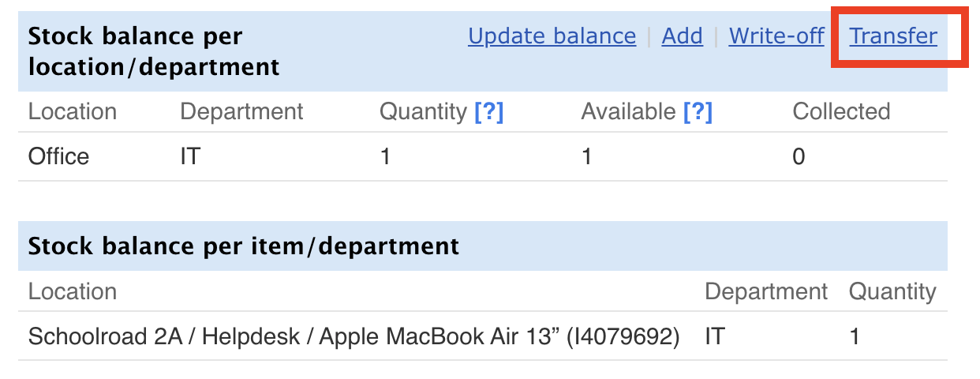Open the Available help [?] icon
The height and width of the screenshot is (379, 980).
[x=698, y=112]
